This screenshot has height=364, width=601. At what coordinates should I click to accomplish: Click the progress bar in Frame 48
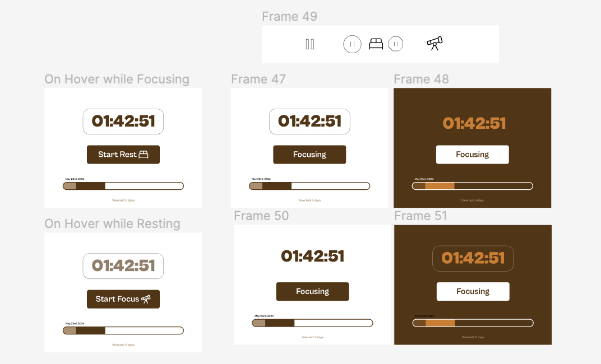[472, 186]
